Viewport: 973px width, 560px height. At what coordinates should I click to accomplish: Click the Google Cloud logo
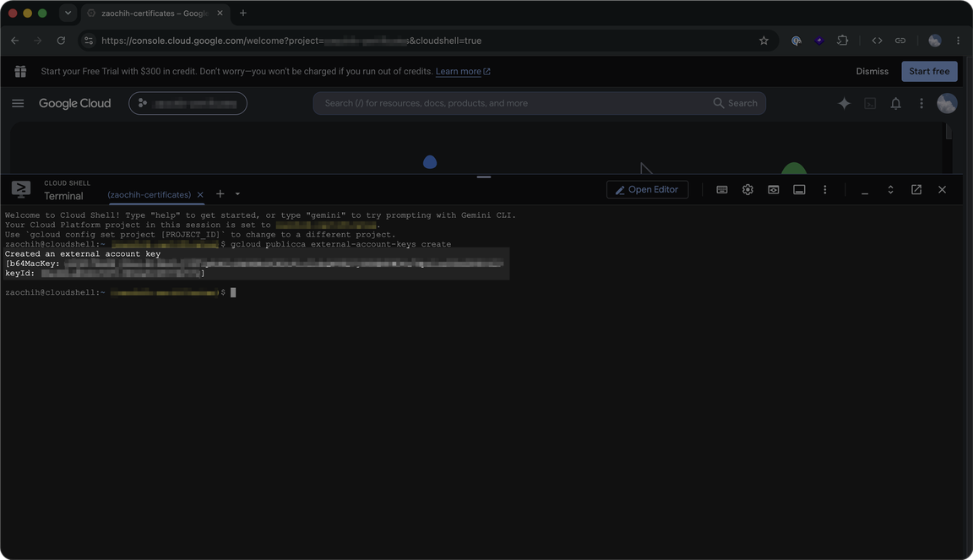click(74, 103)
